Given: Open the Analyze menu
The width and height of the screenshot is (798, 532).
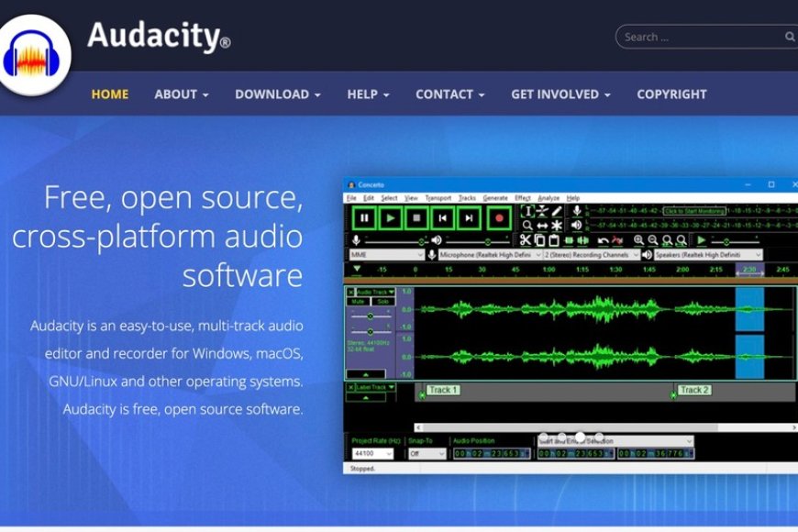Looking at the screenshot, I should click(549, 198).
